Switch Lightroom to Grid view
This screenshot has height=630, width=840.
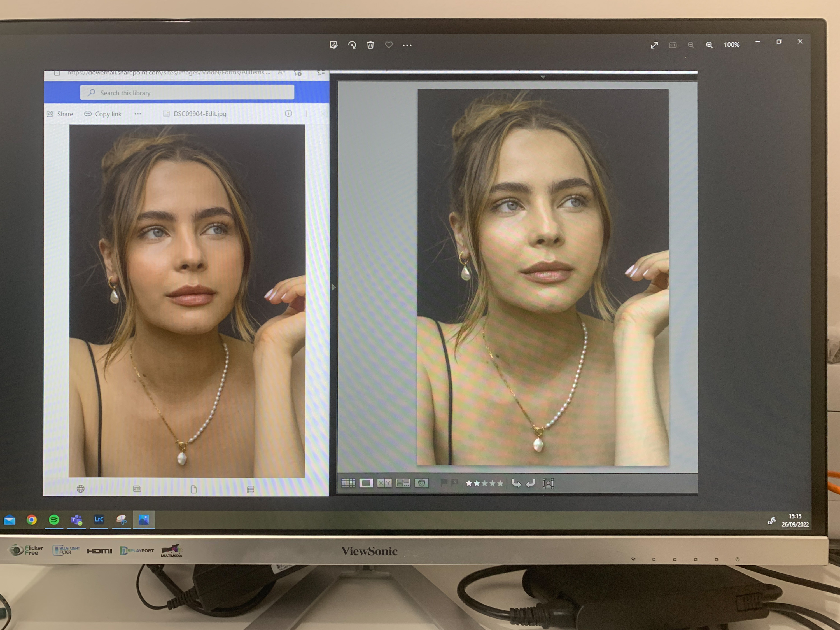[348, 483]
